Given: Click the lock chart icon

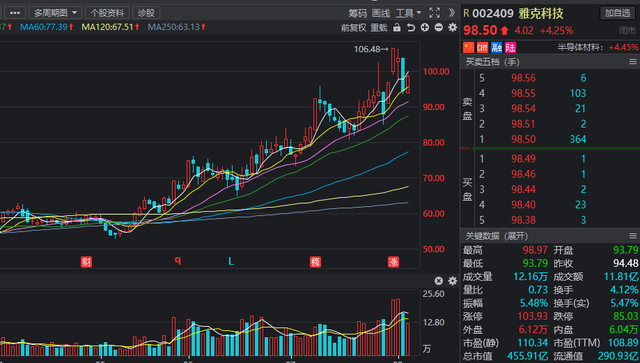Looking at the screenshot, I should point(397,27).
